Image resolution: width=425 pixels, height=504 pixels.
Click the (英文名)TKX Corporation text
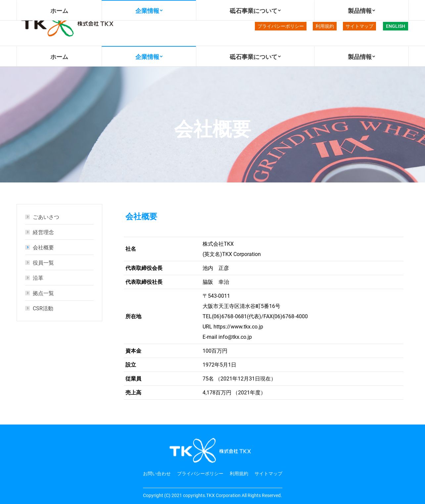(232, 254)
